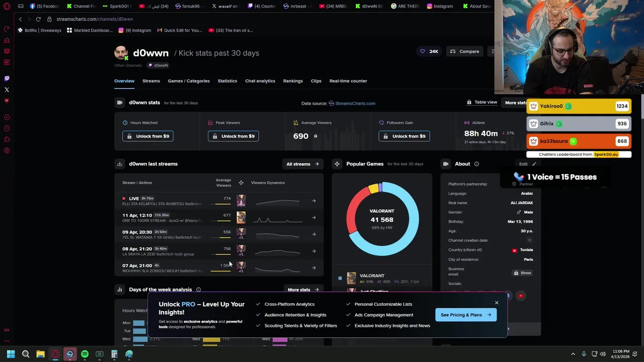644x362 pixels.
Task: Click the About camera icon
Action: point(445,164)
